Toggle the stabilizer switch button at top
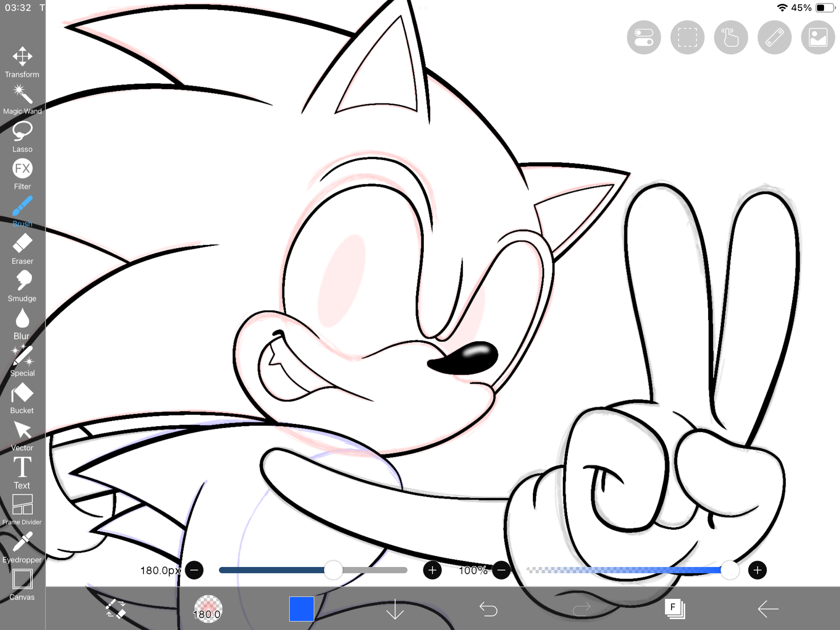Image resolution: width=840 pixels, height=630 pixels. [x=644, y=37]
